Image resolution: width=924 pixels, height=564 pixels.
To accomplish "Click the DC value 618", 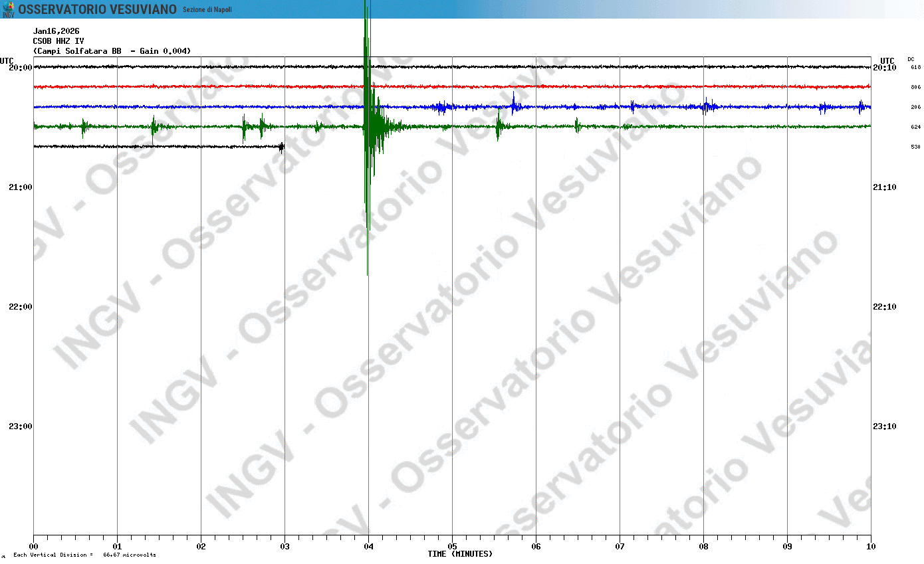I will click(915, 68).
